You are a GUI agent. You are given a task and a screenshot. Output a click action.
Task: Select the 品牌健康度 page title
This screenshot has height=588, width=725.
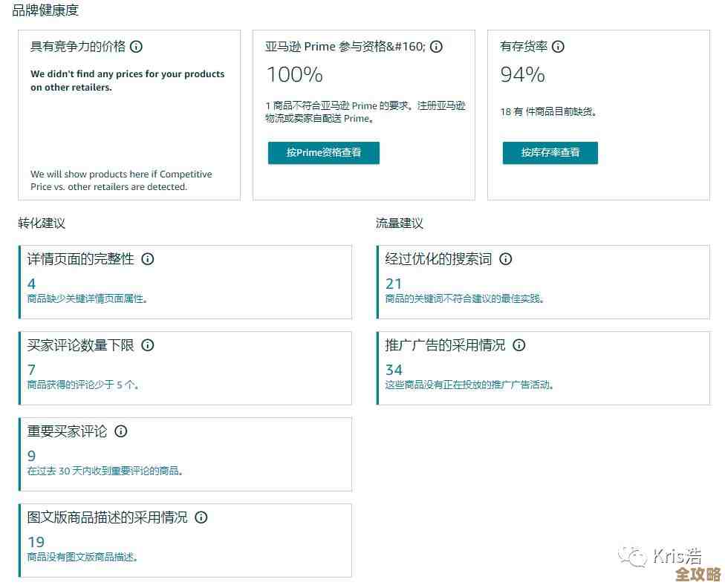click(x=46, y=10)
